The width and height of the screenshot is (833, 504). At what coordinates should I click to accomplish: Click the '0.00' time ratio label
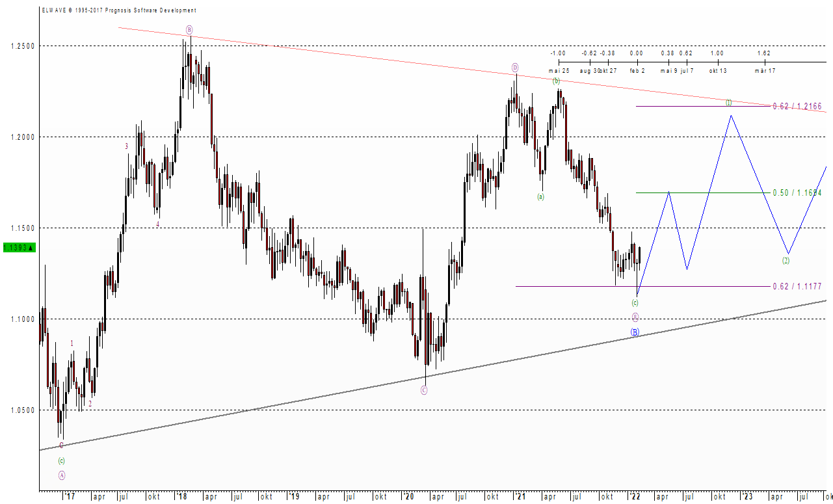(637, 53)
